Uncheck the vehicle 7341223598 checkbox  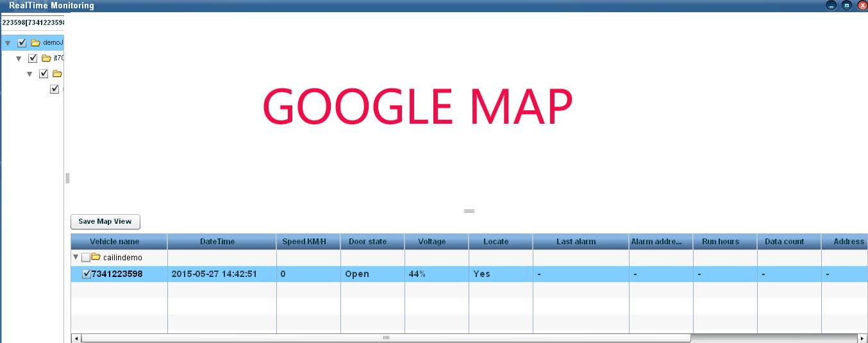tap(87, 274)
